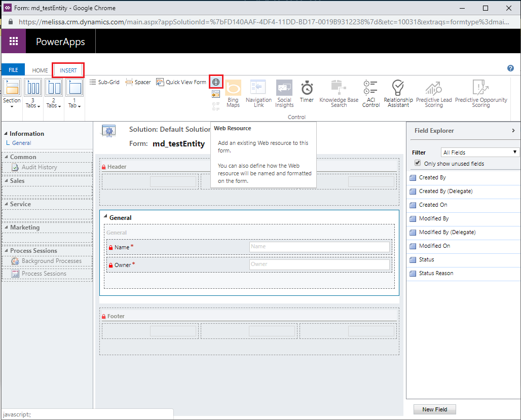Image resolution: width=521 pixels, height=420 pixels.
Task: Collapse the General tab triangle in form
Action: point(105,216)
